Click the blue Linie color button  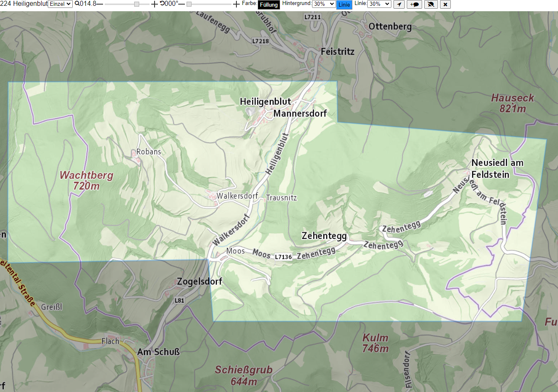click(344, 5)
